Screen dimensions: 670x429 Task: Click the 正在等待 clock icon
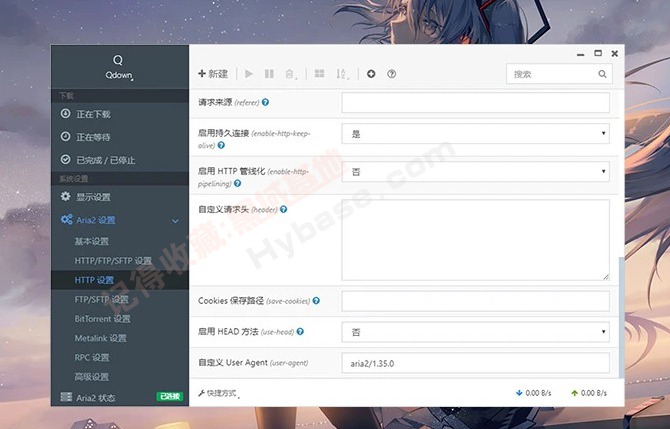[x=65, y=136]
